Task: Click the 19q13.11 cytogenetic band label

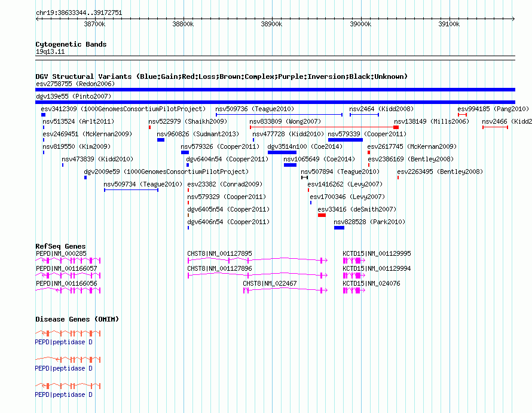Action: [50, 51]
